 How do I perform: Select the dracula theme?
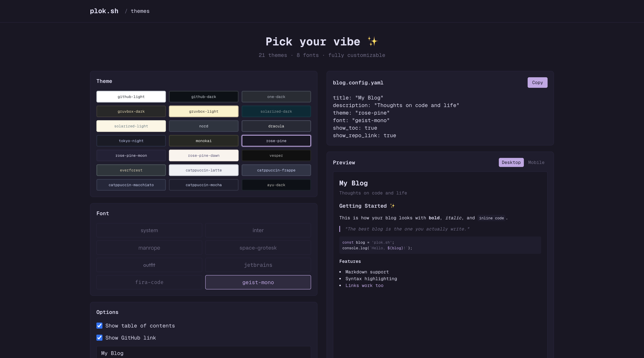(276, 126)
